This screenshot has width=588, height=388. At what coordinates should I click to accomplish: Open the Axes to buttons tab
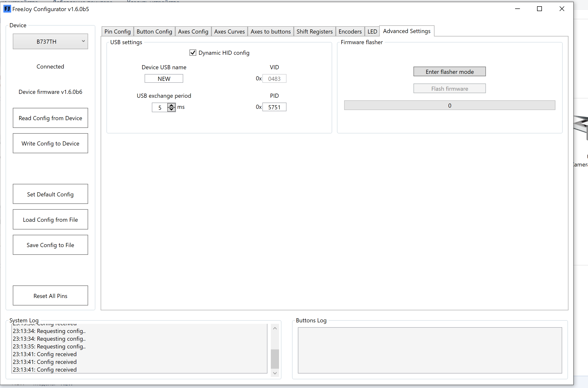271,31
